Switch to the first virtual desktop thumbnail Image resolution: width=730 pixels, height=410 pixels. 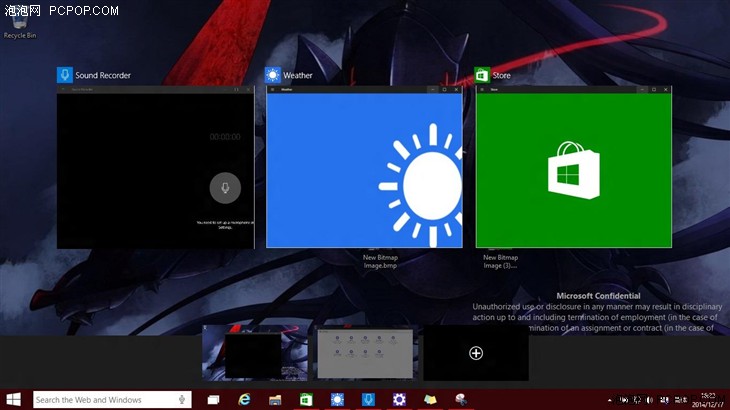[254, 353]
